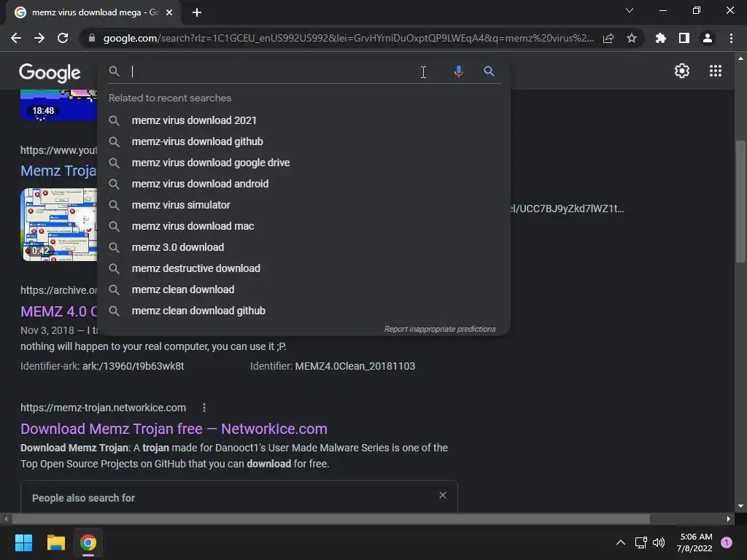Click the lock site info icon
The width and height of the screenshot is (747, 560).
tap(92, 38)
